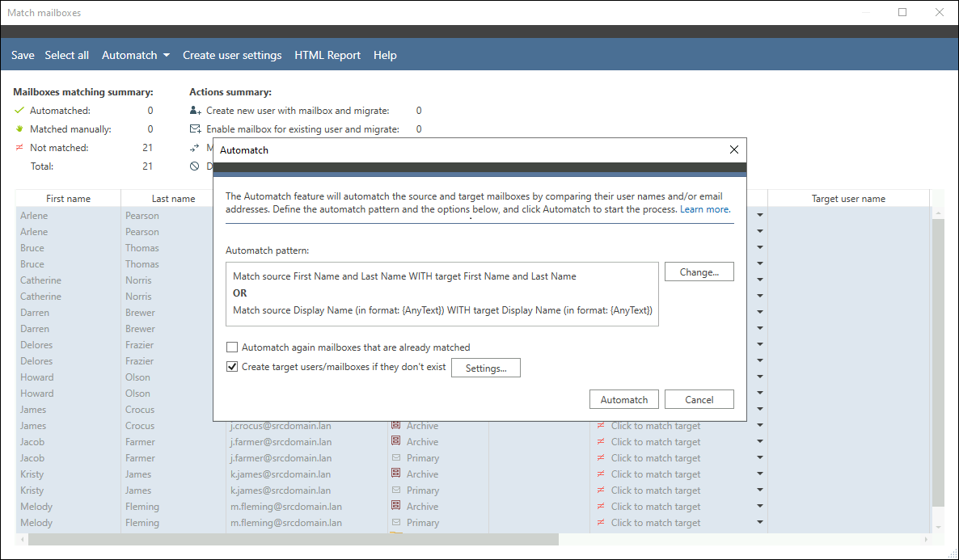Image resolution: width=959 pixels, height=560 pixels.
Task: Click the Create new user with mailbox icon
Action: coord(195,111)
